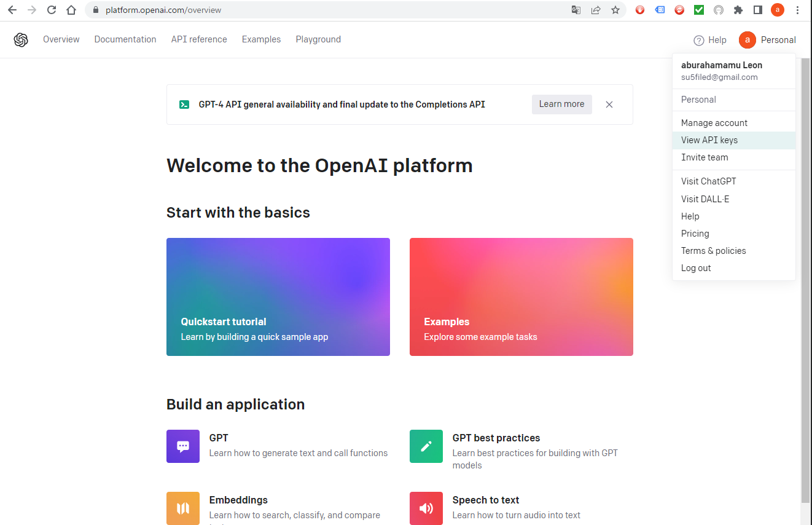Viewport: 812px width, 525px height.
Task: Click the address bar URL
Action: (163, 10)
